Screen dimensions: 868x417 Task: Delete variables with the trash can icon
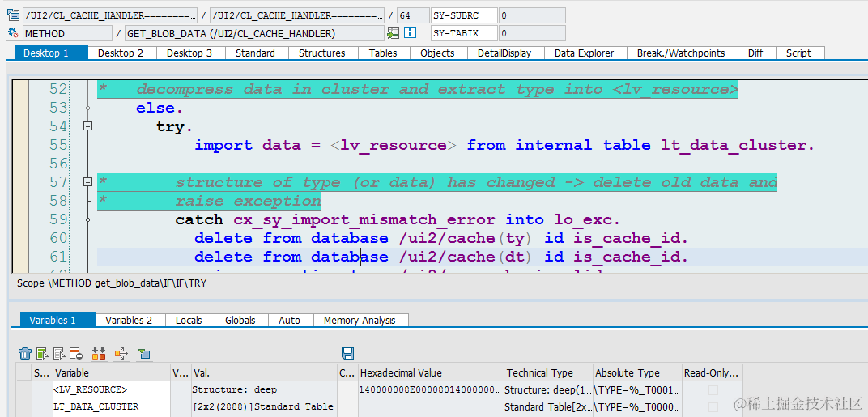pos(25,353)
